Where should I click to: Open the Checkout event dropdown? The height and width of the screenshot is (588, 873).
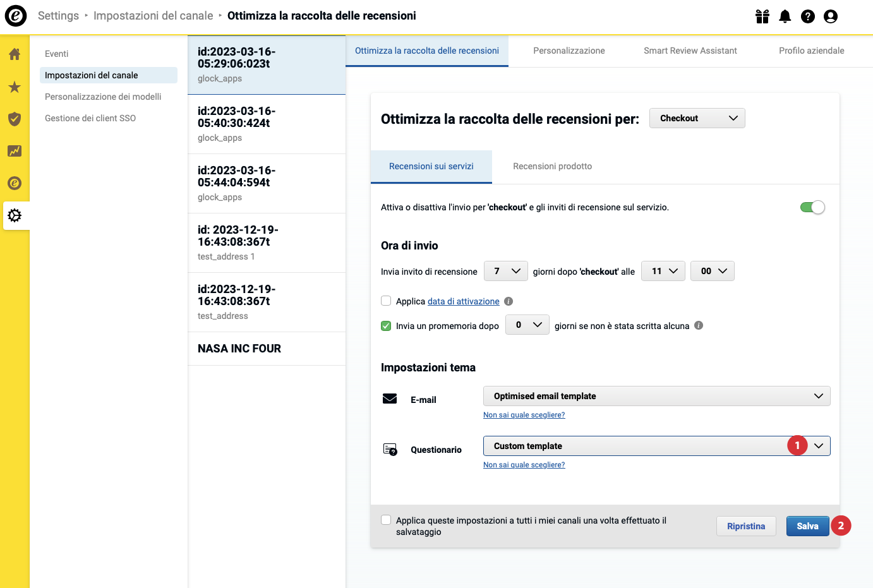(x=697, y=118)
